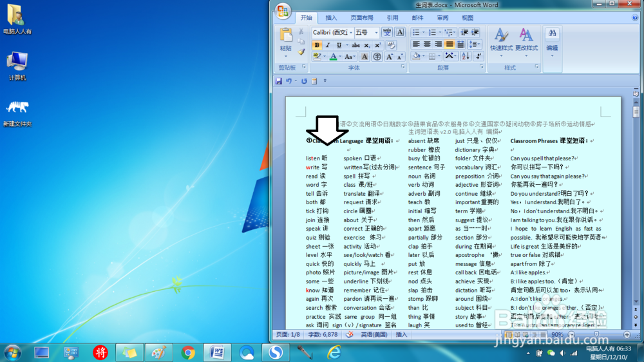This screenshot has width=644, height=362.
Task: Toggle subscript formatting
Action: tap(367, 45)
